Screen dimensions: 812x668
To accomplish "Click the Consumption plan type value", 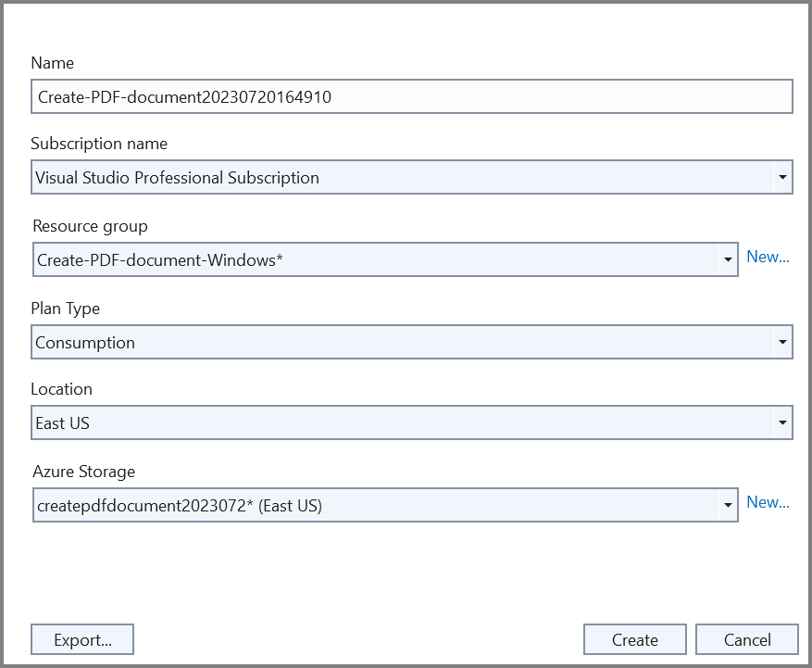I will click(85, 343).
